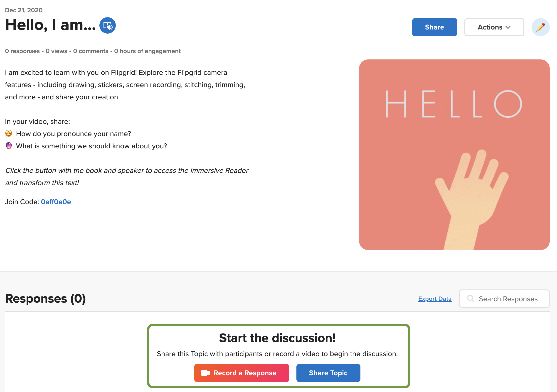Click Record a Response
This screenshot has height=392, width=557.
click(241, 373)
